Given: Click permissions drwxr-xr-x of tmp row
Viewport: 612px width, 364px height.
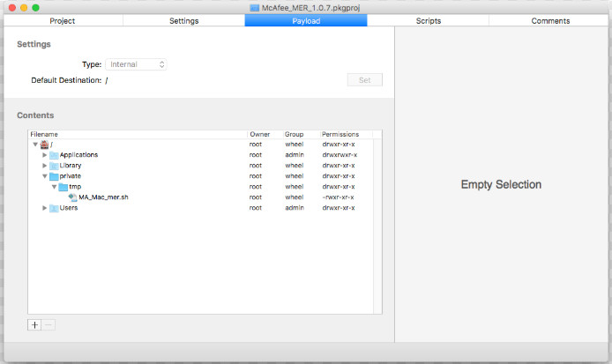Looking at the screenshot, I should (339, 187).
